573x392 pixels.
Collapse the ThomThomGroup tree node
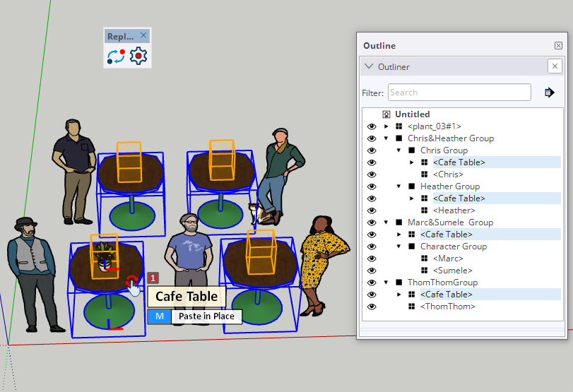tap(386, 283)
